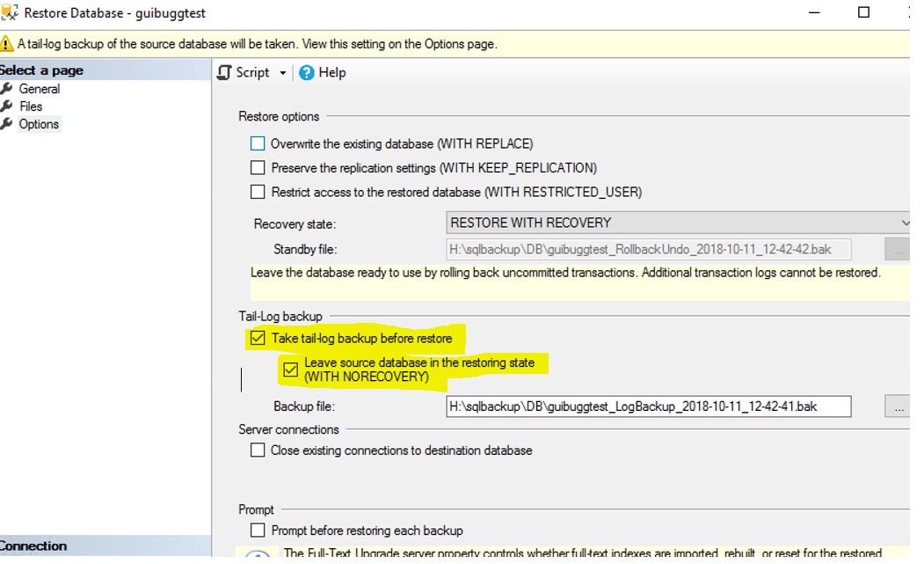Screen dimensions: 924x564
Task: Click the Script toolbar icon
Action: [x=225, y=73]
